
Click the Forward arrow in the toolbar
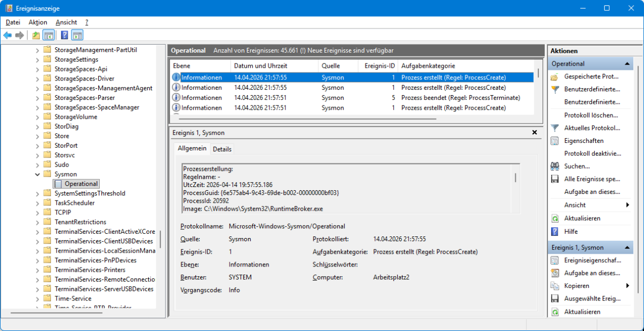coord(19,35)
